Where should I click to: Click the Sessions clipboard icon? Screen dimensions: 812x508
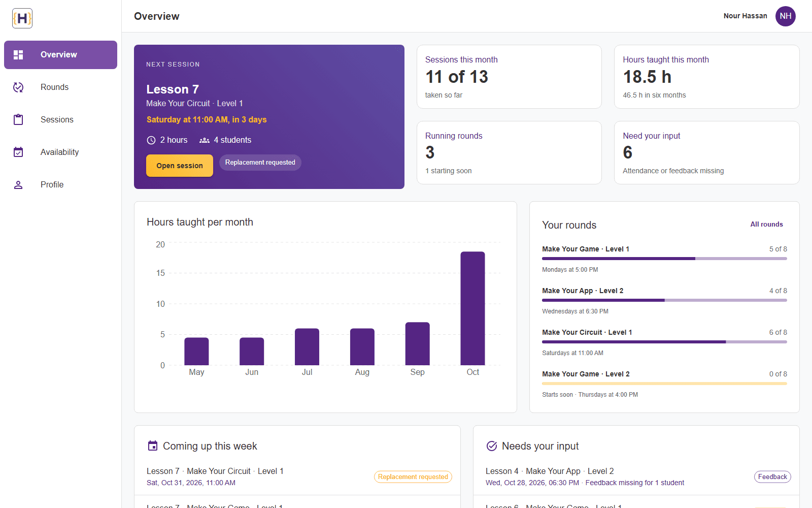(18, 120)
